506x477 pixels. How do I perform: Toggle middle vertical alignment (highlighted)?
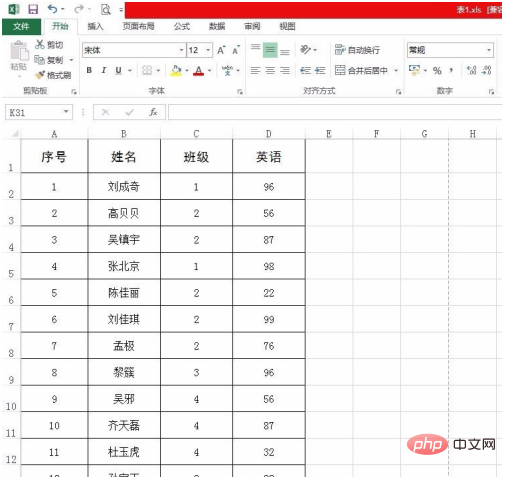tap(270, 50)
